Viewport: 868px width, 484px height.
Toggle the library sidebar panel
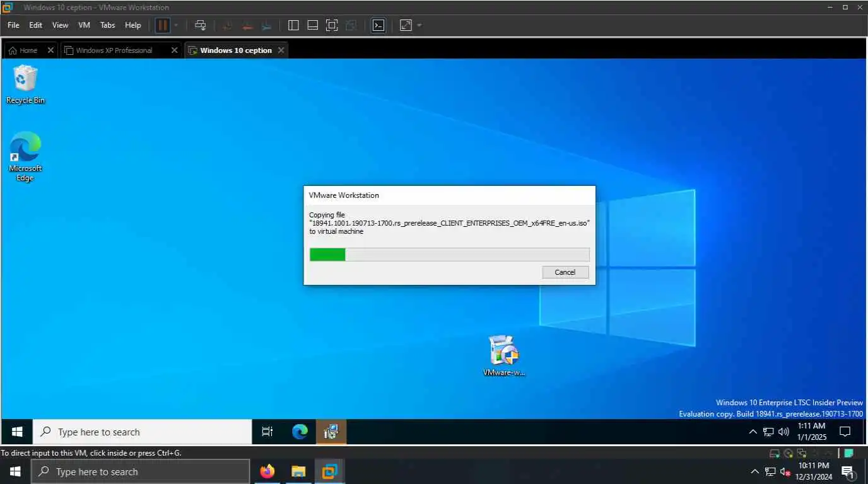pos(293,25)
